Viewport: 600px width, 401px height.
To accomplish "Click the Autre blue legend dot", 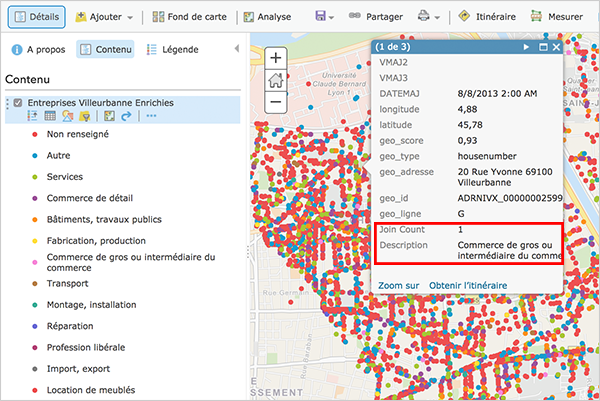I will (x=35, y=156).
